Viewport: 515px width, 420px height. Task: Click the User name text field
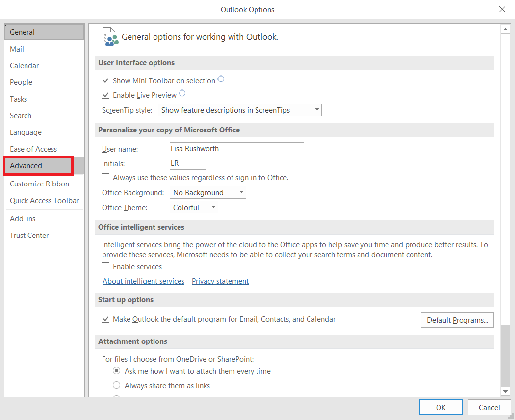(237, 149)
